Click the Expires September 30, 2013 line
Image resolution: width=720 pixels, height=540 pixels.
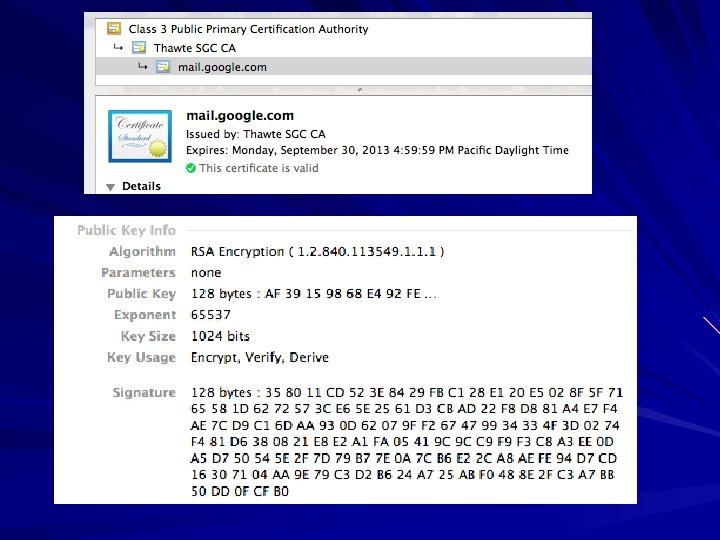tap(377, 150)
